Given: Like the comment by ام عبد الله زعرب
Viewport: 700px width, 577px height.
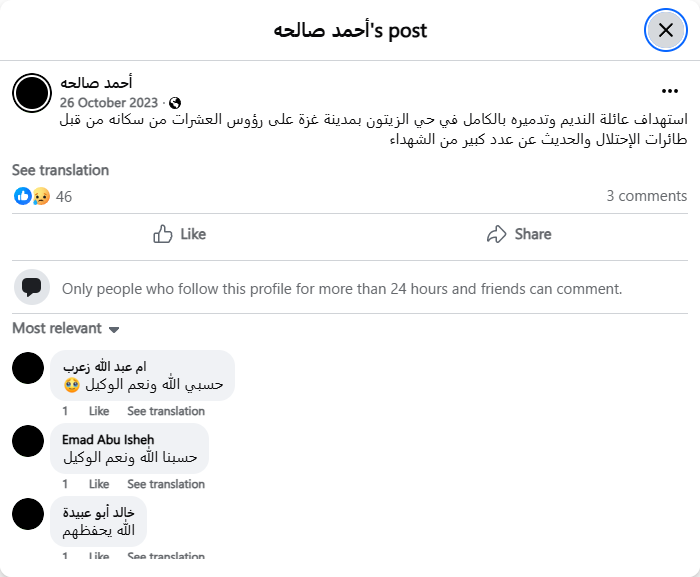Looking at the screenshot, I should pyautogui.click(x=99, y=411).
